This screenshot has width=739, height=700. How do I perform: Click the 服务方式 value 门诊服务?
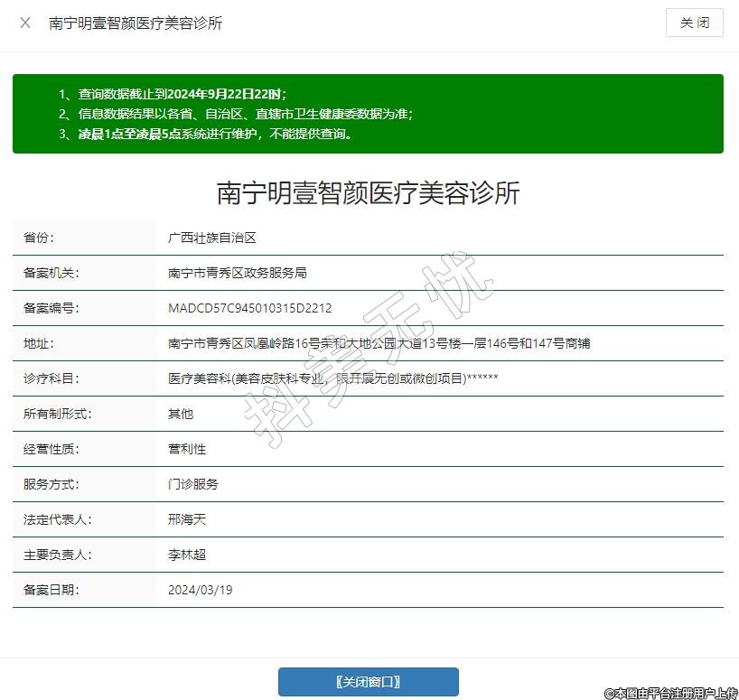click(x=193, y=484)
